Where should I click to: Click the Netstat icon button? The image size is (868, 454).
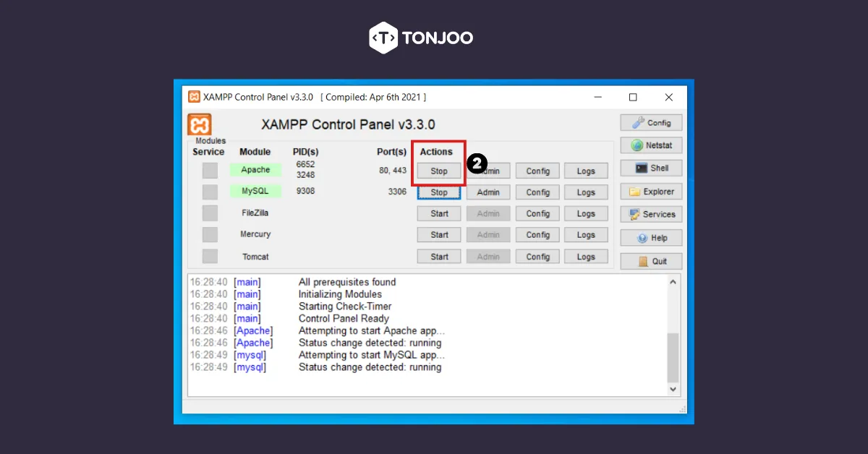[x=650, y=145]
